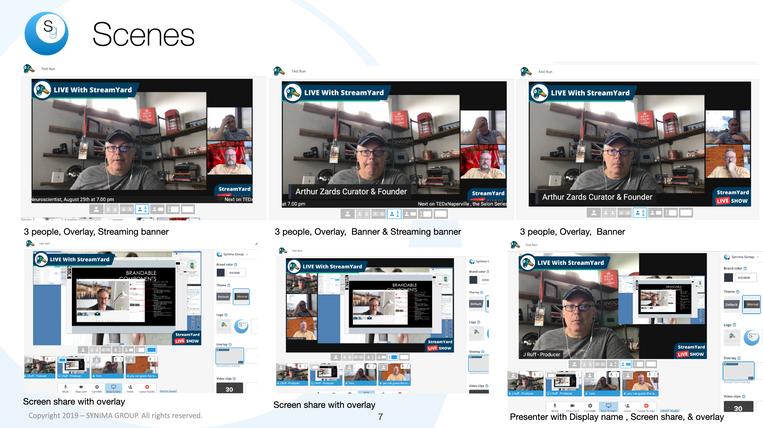Choose Default theme in full-screen Screen share scene

223,296
